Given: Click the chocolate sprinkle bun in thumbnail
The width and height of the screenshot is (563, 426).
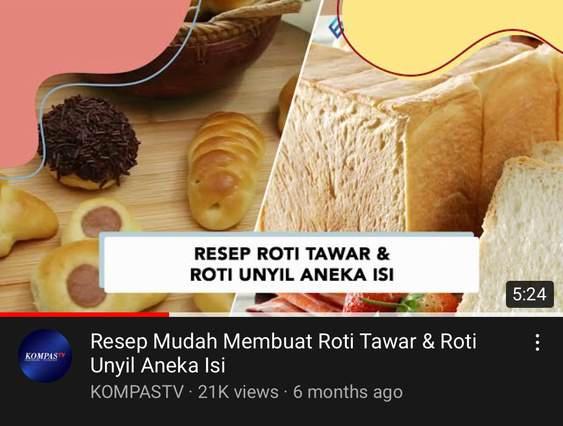Looking at the screenshot, I should (x=89, y=142).
